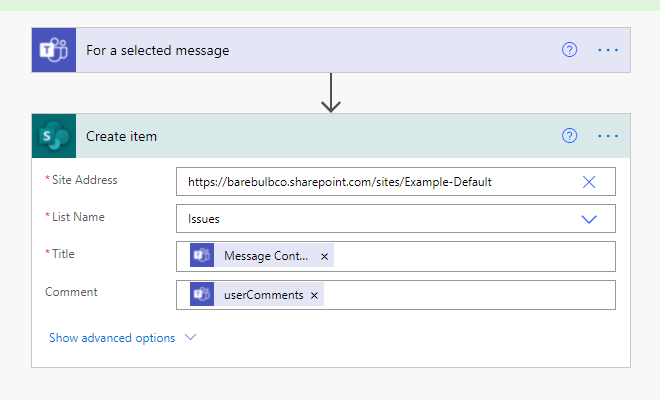This screenshot has width=660, height=400.
Task: Open help for Create item action
Action: pyautogui.click(x=570, y=136)
